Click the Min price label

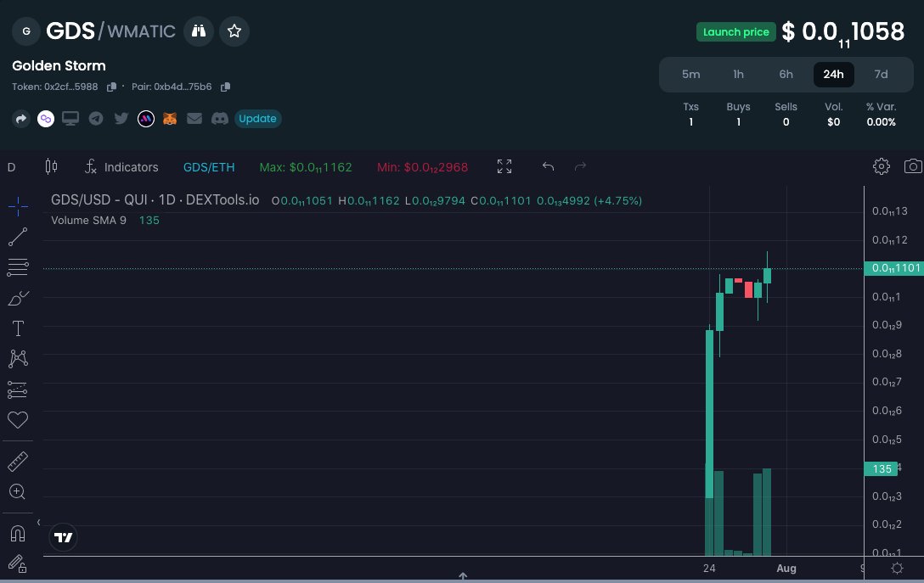pos(423,167)
